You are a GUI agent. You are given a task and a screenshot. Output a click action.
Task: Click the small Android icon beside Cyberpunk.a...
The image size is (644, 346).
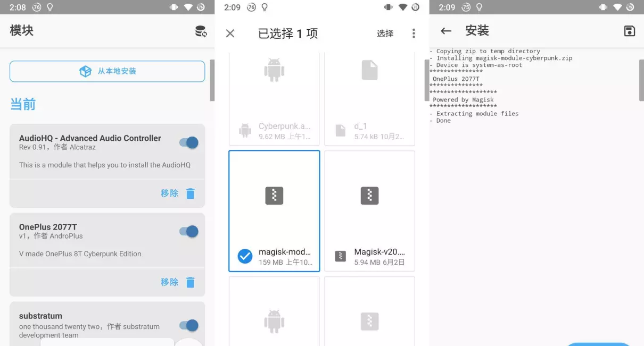[x=245, y=130]
